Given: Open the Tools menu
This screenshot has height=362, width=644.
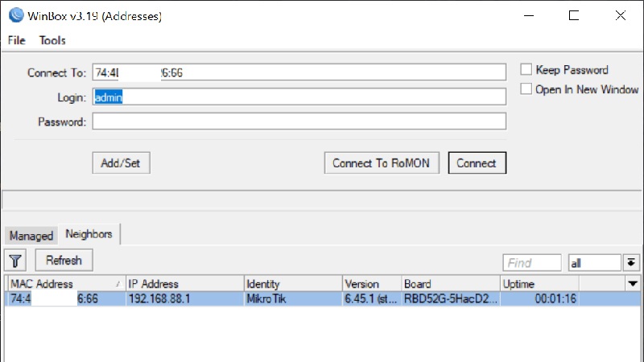Looking at the screenshot, I should [x=52, y=40].
